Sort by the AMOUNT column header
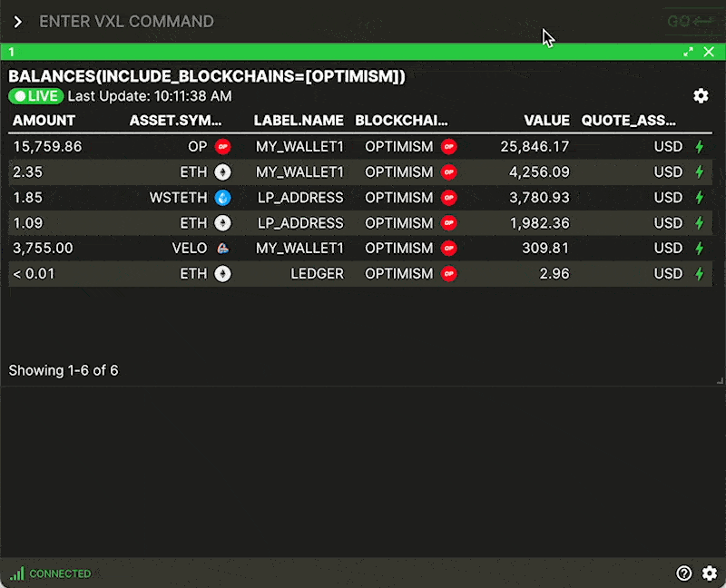 pyautogui.click(x=44, y=121)
